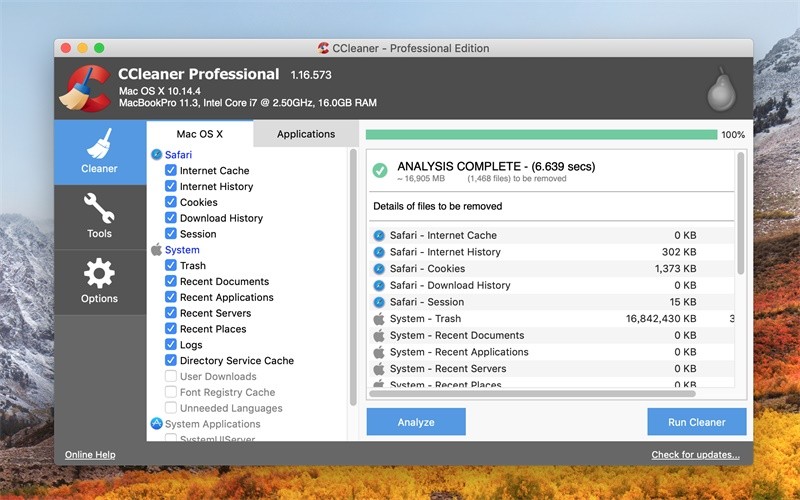Click the gray pear icon in the header

pyautogui.click(x=721, y=89)
